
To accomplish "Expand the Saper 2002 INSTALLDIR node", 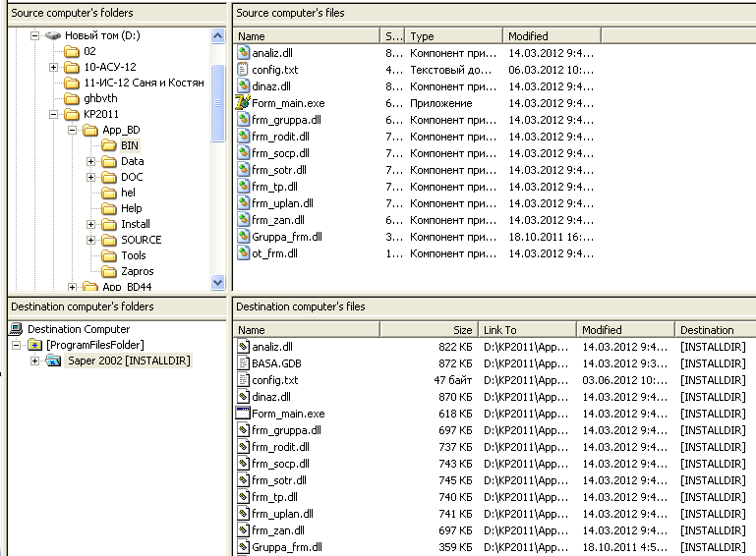I will click(34, 361).
